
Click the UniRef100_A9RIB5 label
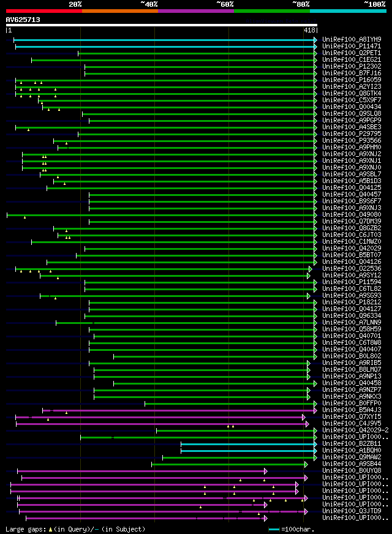pyautogui.click(x=352, y=363)
